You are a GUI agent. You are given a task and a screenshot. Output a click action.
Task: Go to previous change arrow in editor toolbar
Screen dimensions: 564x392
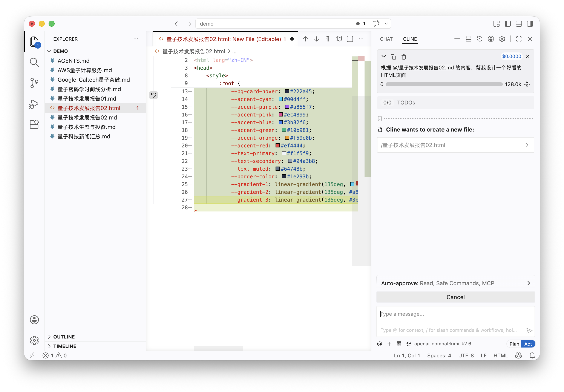coord(305,39)
